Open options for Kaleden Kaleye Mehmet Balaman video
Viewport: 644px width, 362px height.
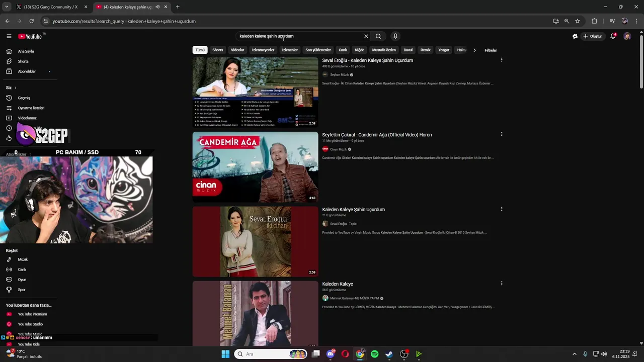[501, 283]
